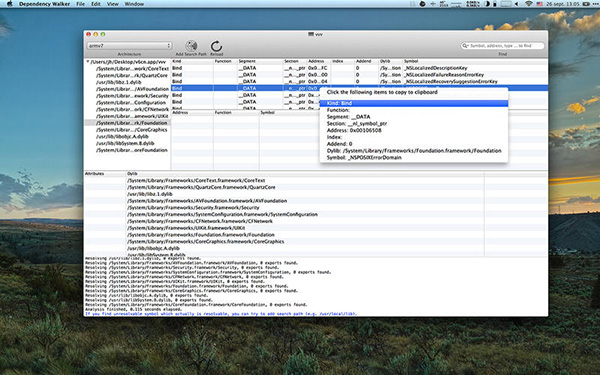This screenshot has height=375, width=600.
Task: Sort by the Segment column header
Action: [x=247, y=61]
